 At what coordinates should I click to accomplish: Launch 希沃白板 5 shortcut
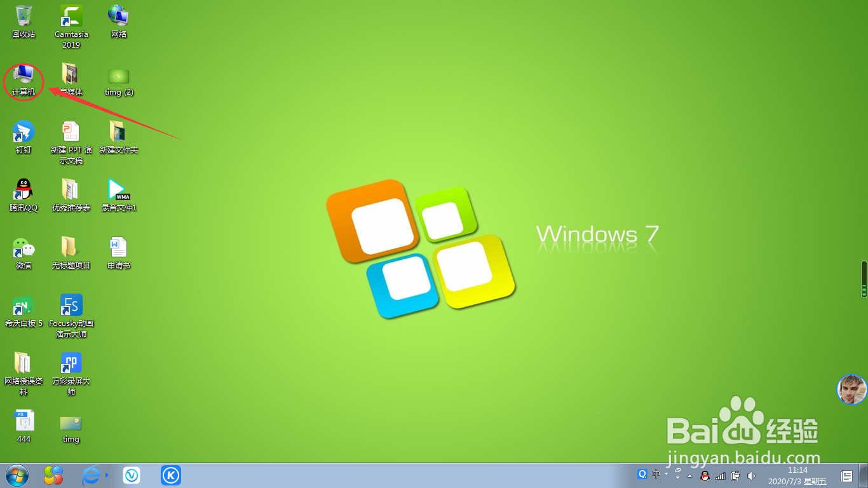[x=24, y=311]
